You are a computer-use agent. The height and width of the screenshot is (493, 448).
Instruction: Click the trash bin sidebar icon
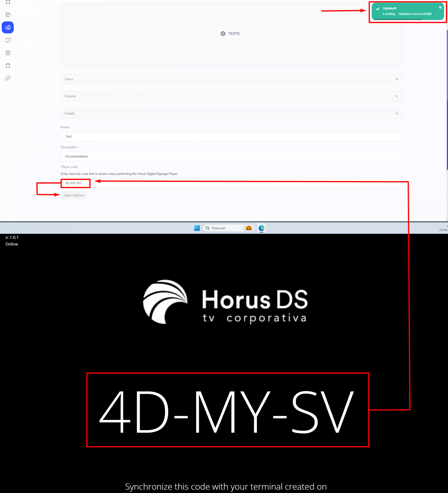[8, 66]
